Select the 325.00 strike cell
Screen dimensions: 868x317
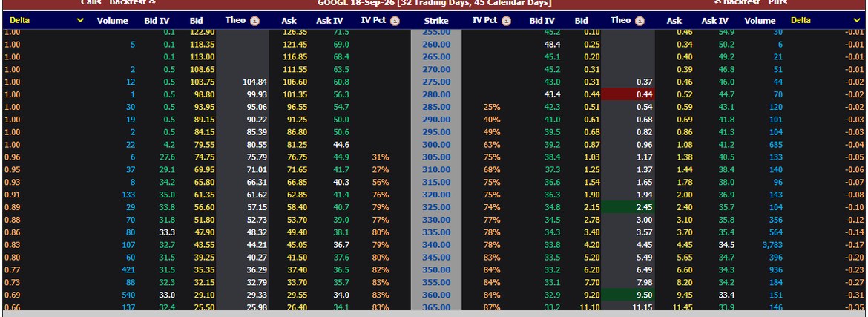436,207
